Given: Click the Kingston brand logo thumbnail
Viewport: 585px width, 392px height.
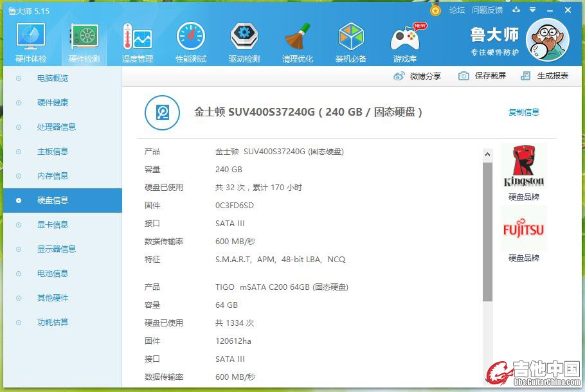Looking at the screenshot, I should (523, 166).
